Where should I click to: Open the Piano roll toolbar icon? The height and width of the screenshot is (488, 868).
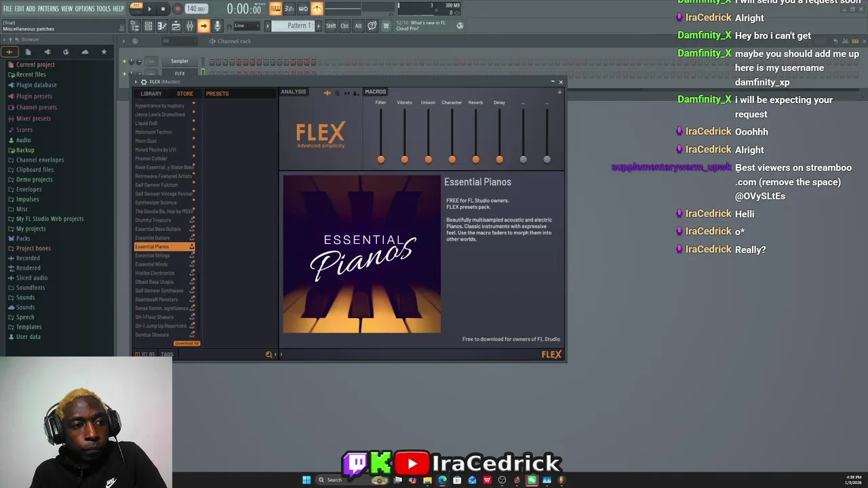point(162,26)
